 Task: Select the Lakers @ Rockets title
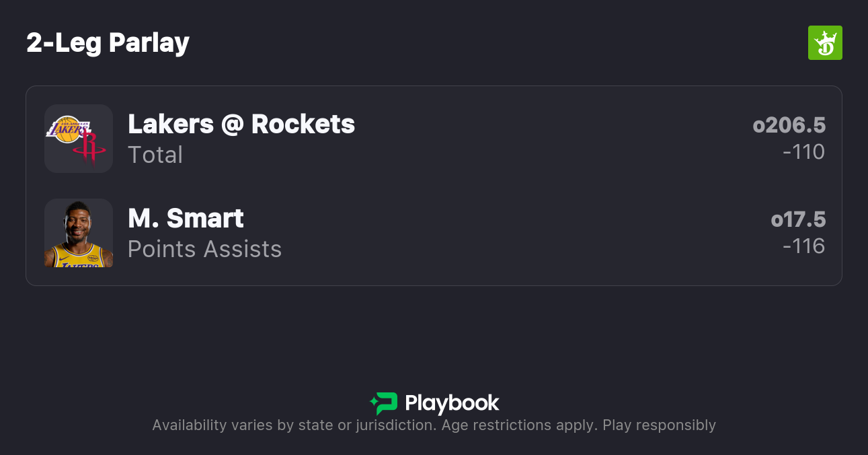[241, 124]
